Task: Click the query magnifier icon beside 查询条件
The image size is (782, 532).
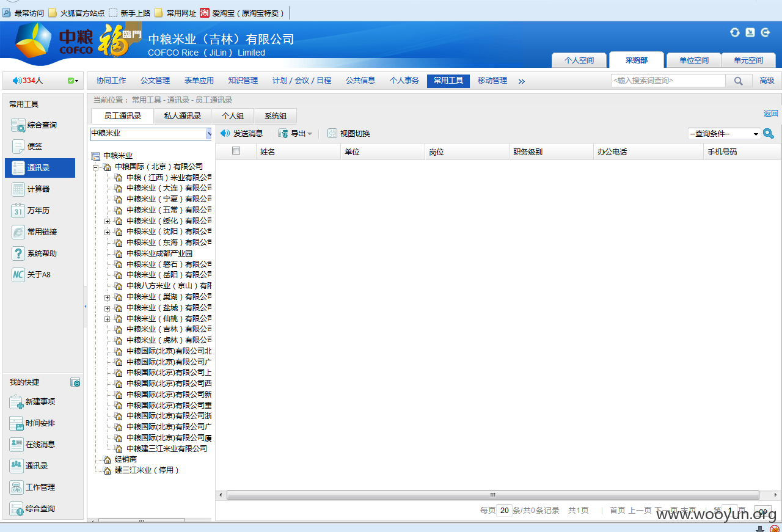Action: [769, 134]
